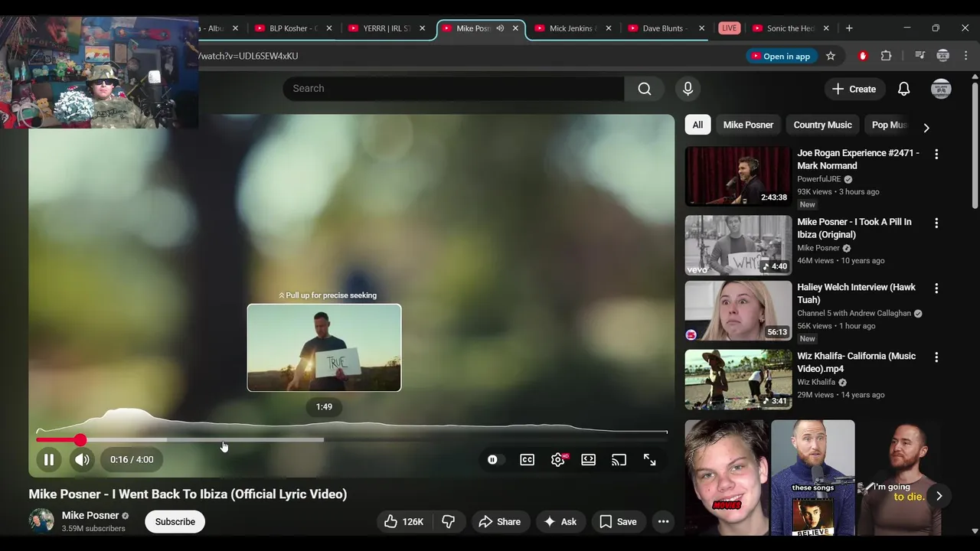Enter full screen mode
The width and height of the screenshot is (980, 551).
(x=649, y=460)
